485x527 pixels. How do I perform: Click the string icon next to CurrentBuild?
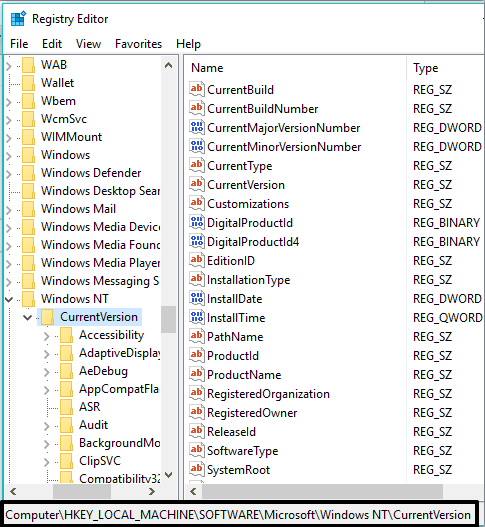point(197,89)
